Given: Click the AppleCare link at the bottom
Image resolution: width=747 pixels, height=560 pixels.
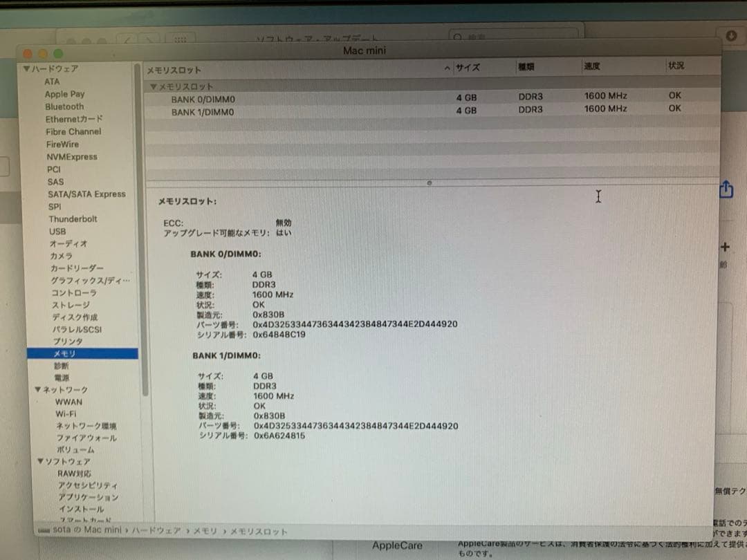Looking at the screenshot, I should [397, 545].
